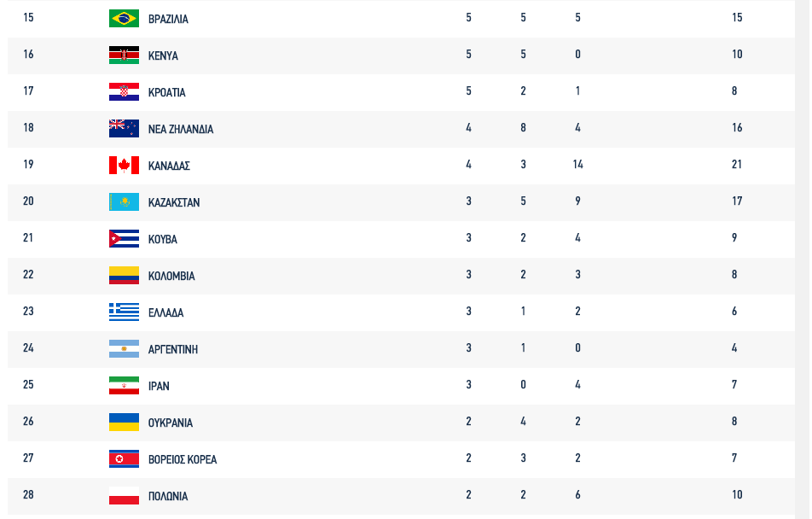
Task: Click the Poland flag icon
Action: (124, 495)
